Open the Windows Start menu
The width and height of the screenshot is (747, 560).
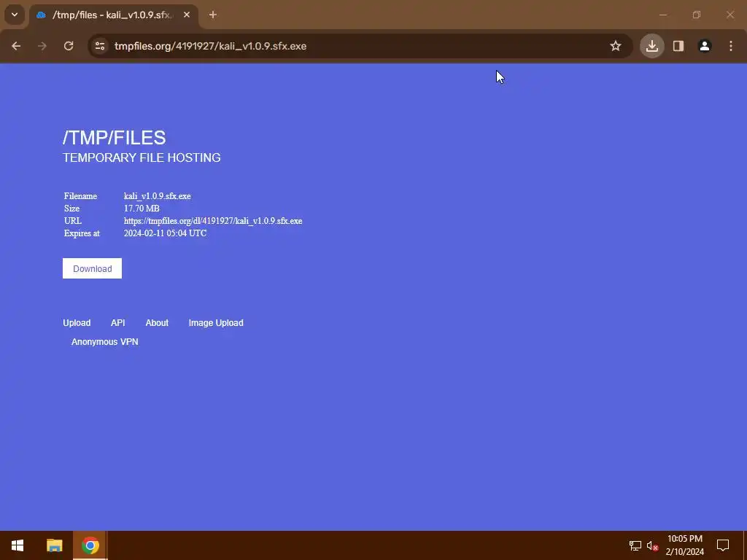tap(18, 545)
